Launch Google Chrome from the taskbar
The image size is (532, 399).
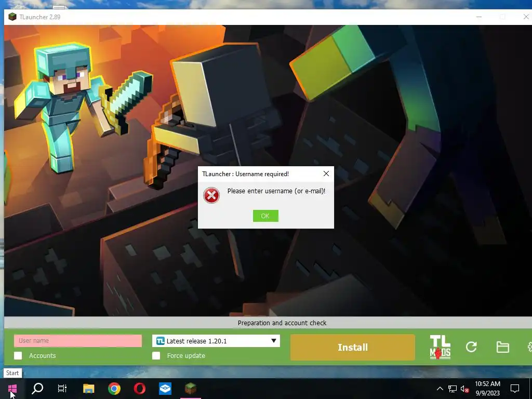point(114,389)
